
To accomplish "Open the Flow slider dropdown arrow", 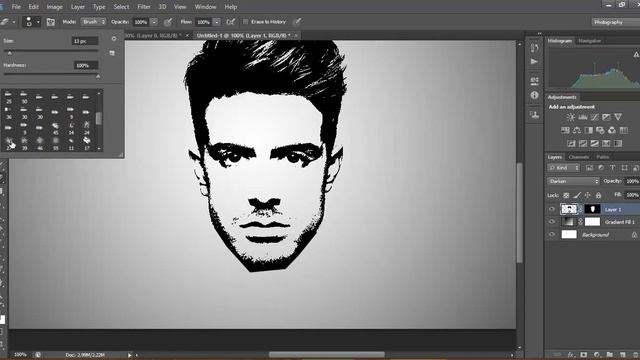I will (217, 22).
